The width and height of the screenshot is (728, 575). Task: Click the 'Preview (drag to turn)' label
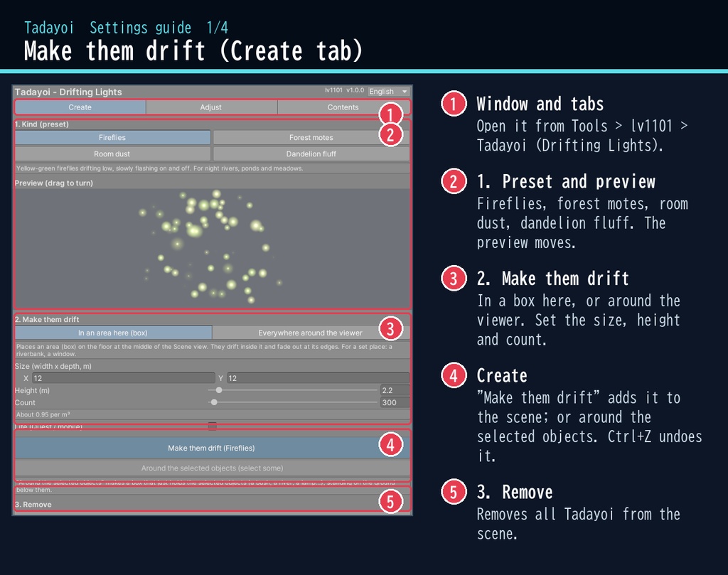click(x=54, y=183)
